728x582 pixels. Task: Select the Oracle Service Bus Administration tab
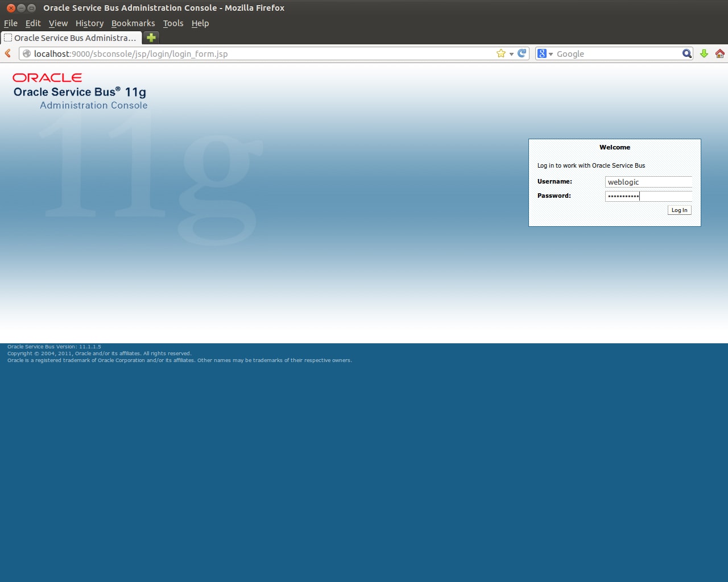[x=71, y=38]
